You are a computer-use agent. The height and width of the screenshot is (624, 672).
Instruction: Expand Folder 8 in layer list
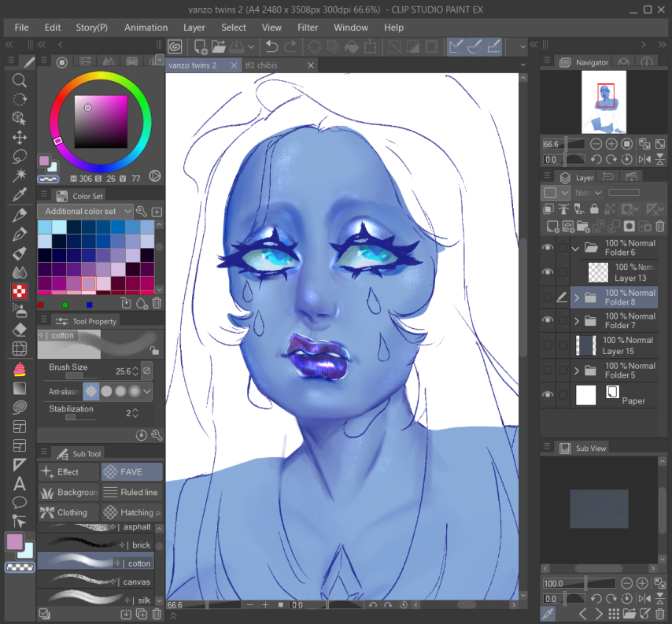click(577, 297)
